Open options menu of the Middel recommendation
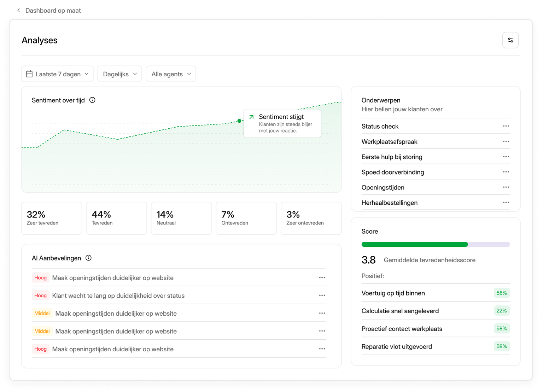Screen dimensions: 543x392 322,313
